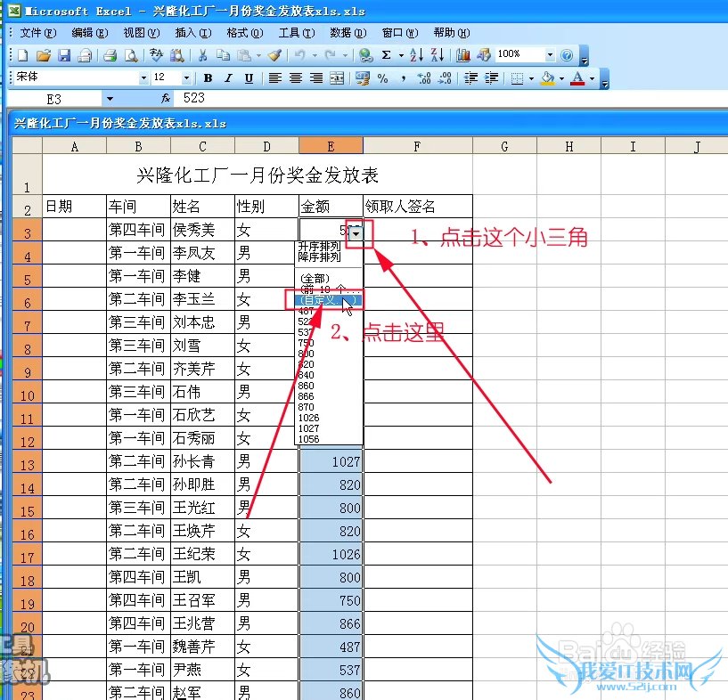The height and width of the screenshot is (700, 728).
Task: Apply the red Font Color A
Action: coord(577,78)
